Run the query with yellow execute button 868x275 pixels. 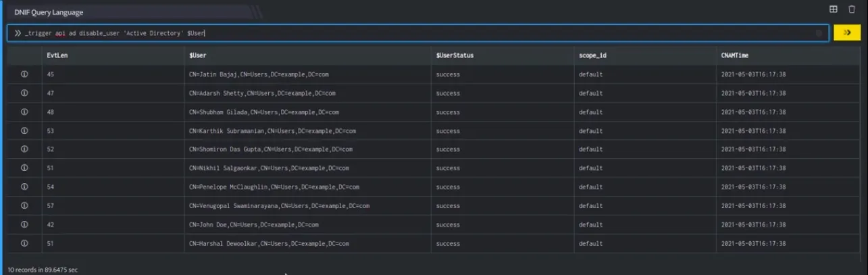pyautogui.click(x=847, y=33)
